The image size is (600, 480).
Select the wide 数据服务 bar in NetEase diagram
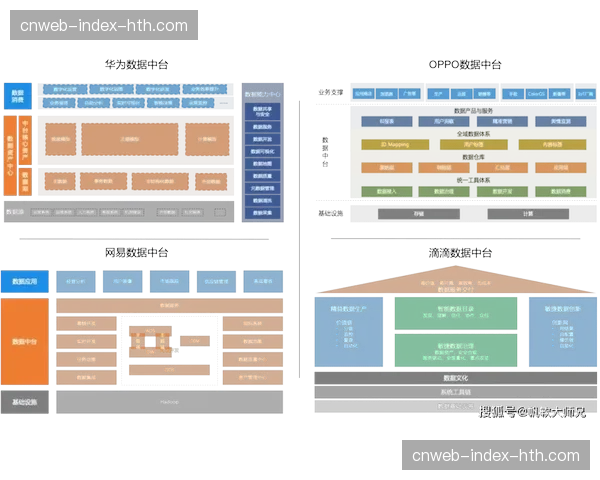point(170,306)
